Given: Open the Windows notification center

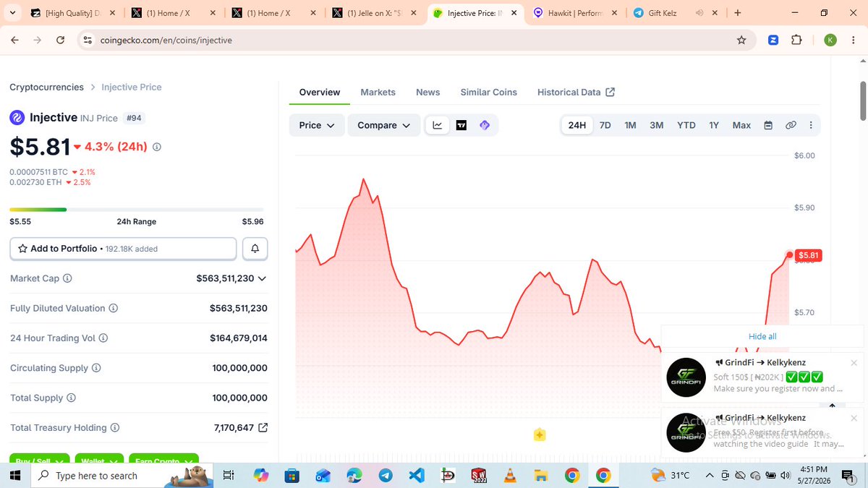Looking at the screenshot, I should (847, 475).
